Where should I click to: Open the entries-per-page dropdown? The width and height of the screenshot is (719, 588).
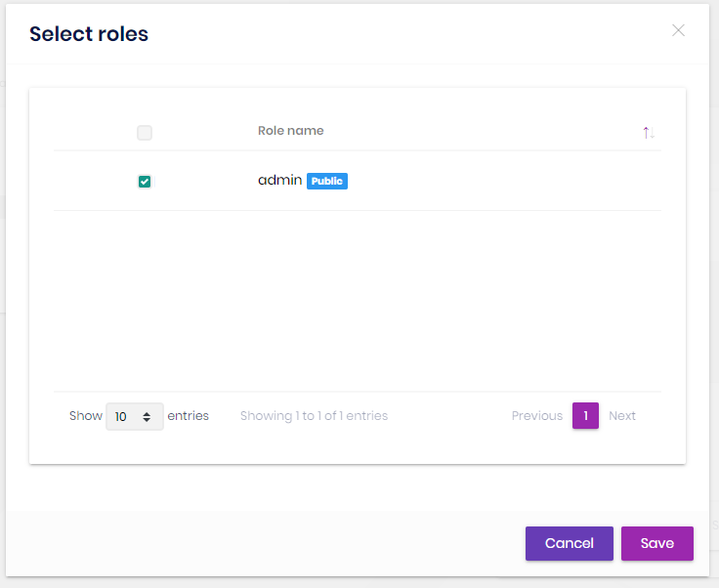point(135,416)
